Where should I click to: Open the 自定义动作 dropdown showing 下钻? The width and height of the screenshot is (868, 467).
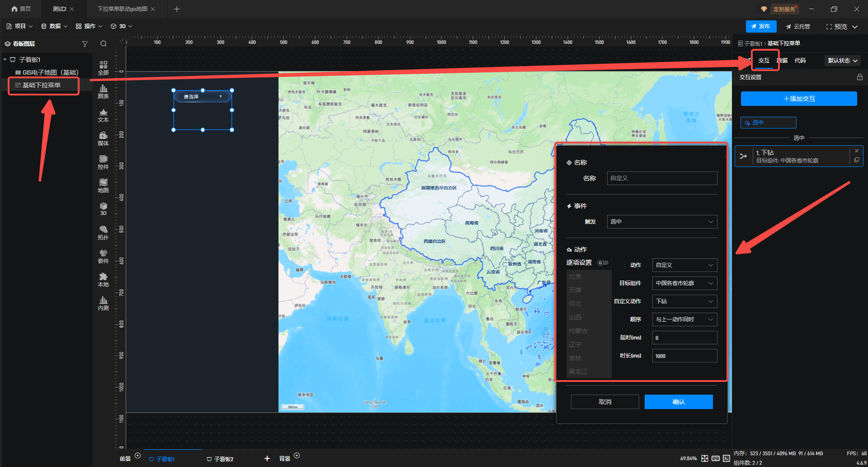684,301
